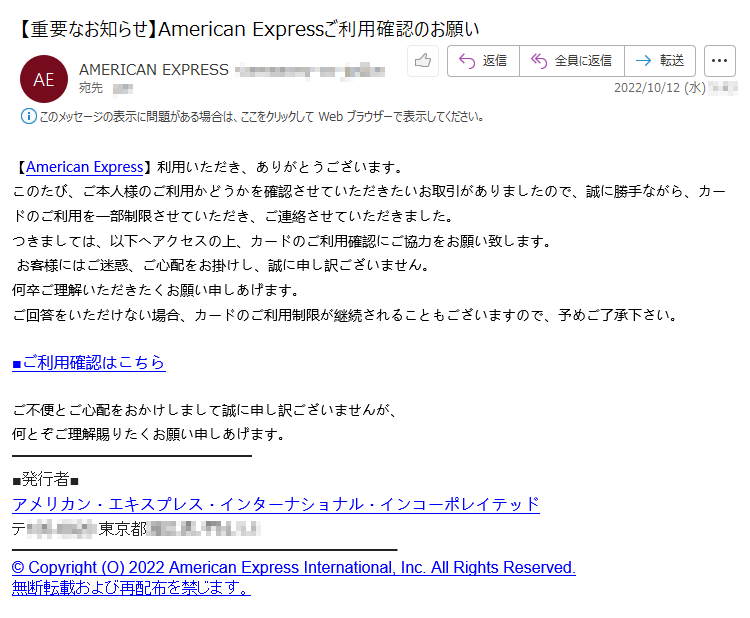Screen dimensions: 750x618
Task: Click the reply arrow icon on 返信
Action: click(466, 61)
